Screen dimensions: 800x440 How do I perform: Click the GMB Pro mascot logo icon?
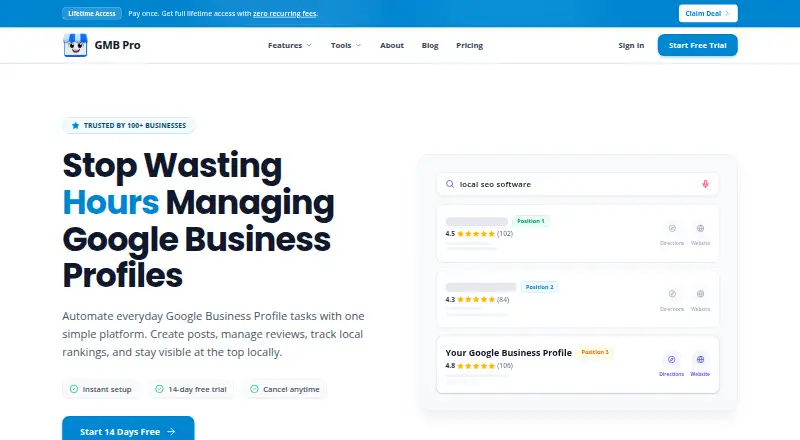pos(75,45)
